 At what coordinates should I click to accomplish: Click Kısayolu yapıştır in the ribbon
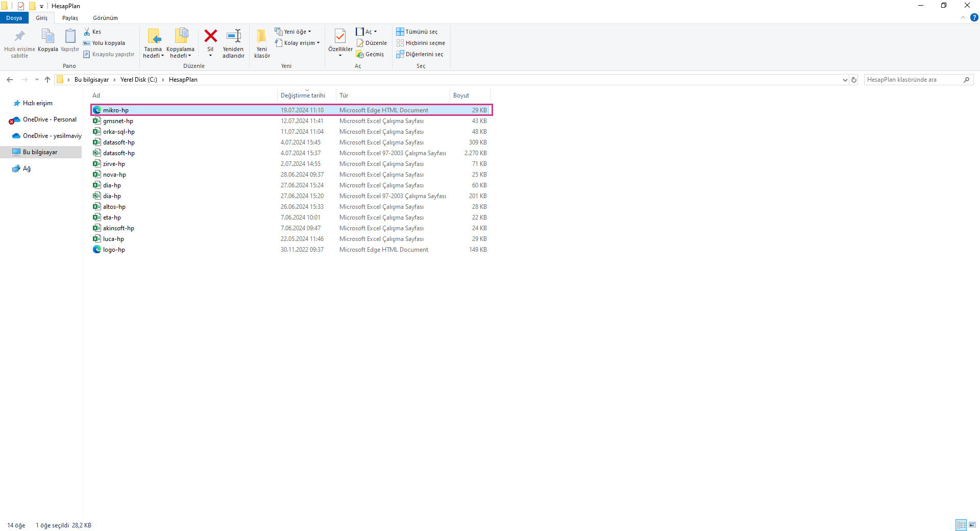[109, 54]
